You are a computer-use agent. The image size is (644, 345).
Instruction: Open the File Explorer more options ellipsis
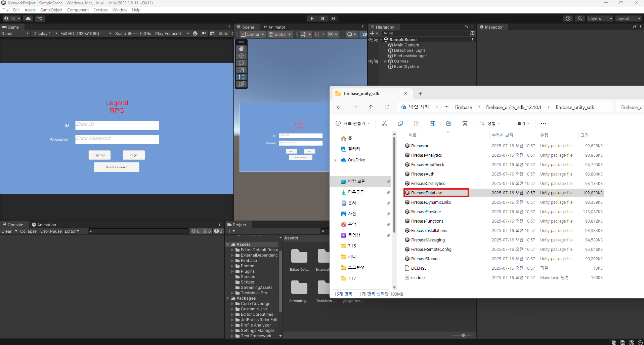[544, 123]
